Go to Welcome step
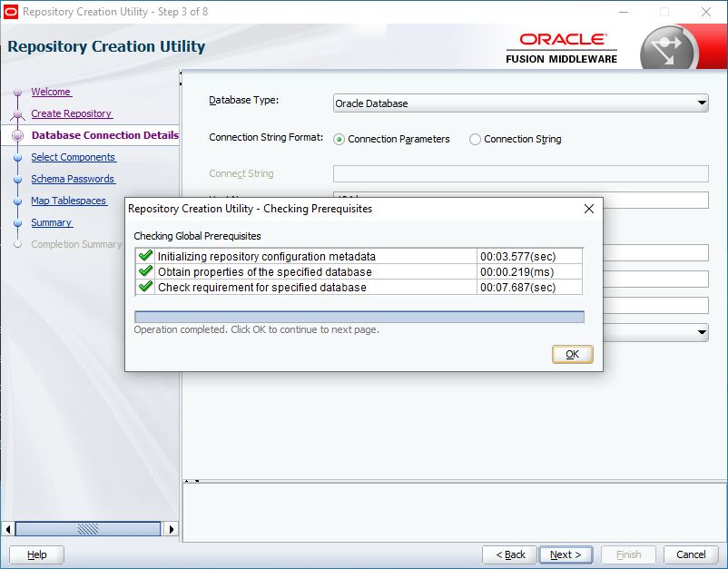The height and width of the screenshot is (569, 728). [x=51, y=92]
